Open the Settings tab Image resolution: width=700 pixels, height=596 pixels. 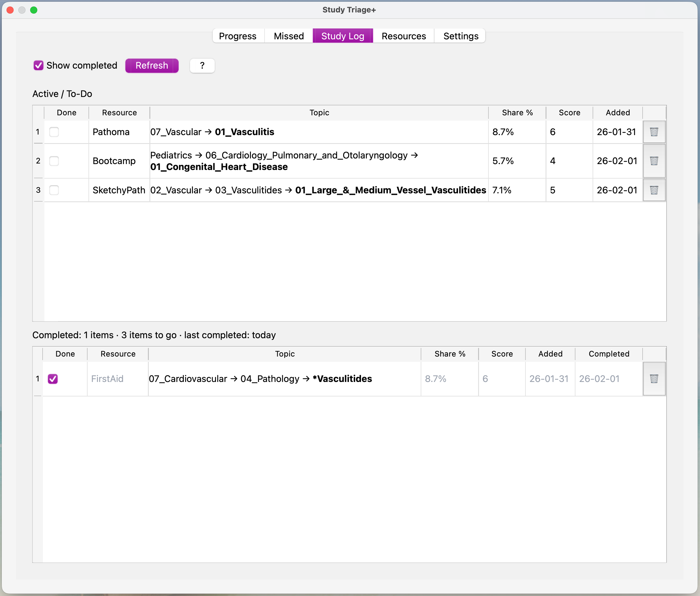pyautogui.click(x=460, y=36)
